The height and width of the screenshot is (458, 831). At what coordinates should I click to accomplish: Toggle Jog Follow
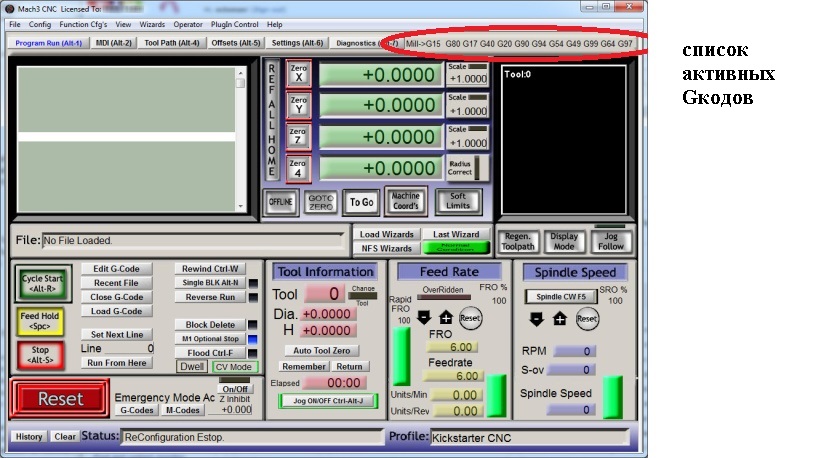click(x=611, y=241)
